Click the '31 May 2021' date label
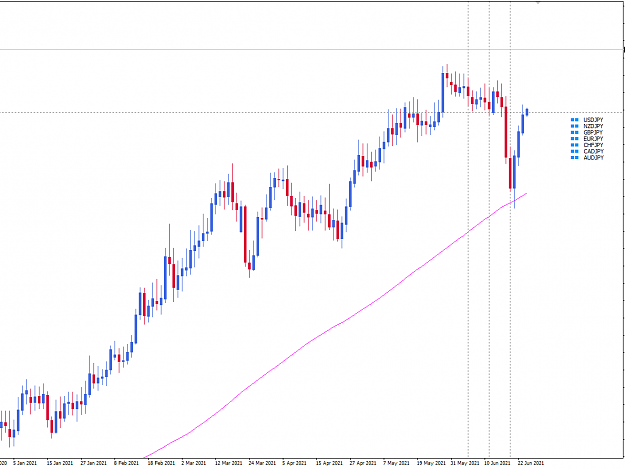This screenshot has width=625, height=469. (x=465, y=463)
